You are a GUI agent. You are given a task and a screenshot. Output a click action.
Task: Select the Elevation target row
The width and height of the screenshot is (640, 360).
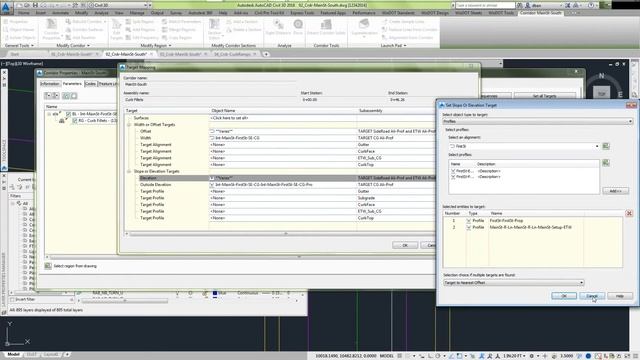point(280,178)
